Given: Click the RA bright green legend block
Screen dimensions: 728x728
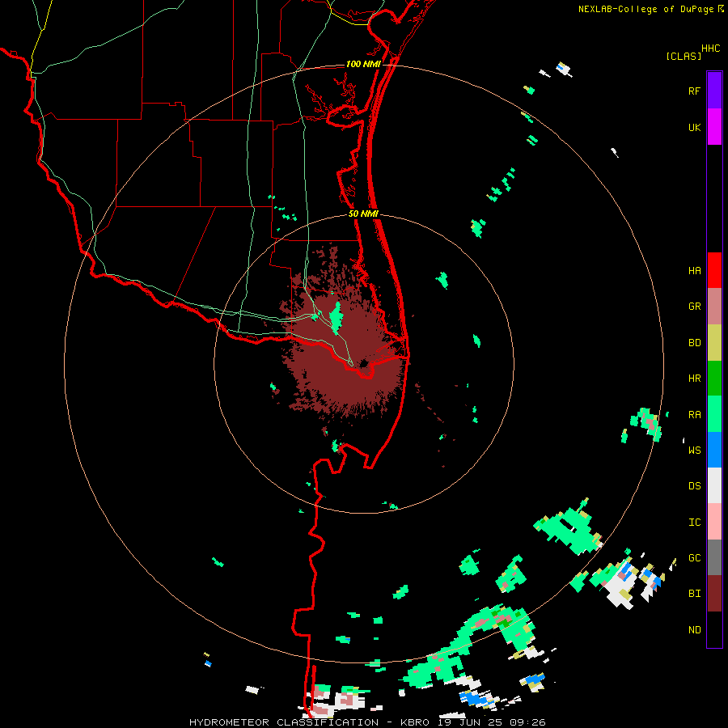Looking at the screenshot, I should coord(714,414).
